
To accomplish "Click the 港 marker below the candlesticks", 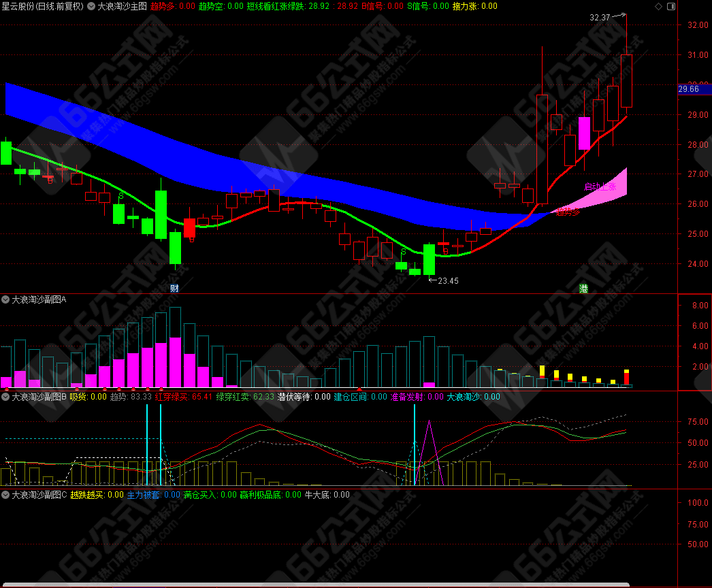I will tap(583, 289).
